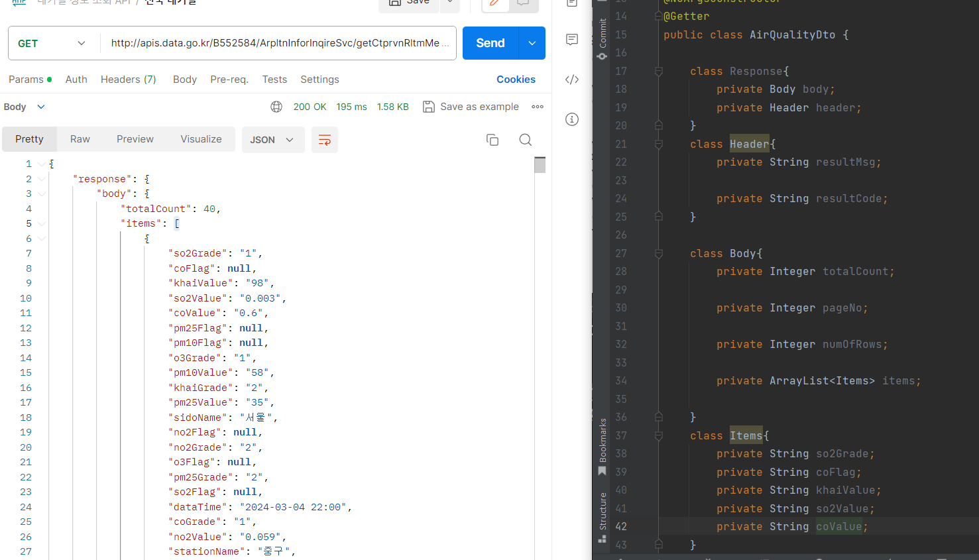Click the totalCount field at line 28
This screenshot has height=560, width=979.
click(x=855, y=272)
